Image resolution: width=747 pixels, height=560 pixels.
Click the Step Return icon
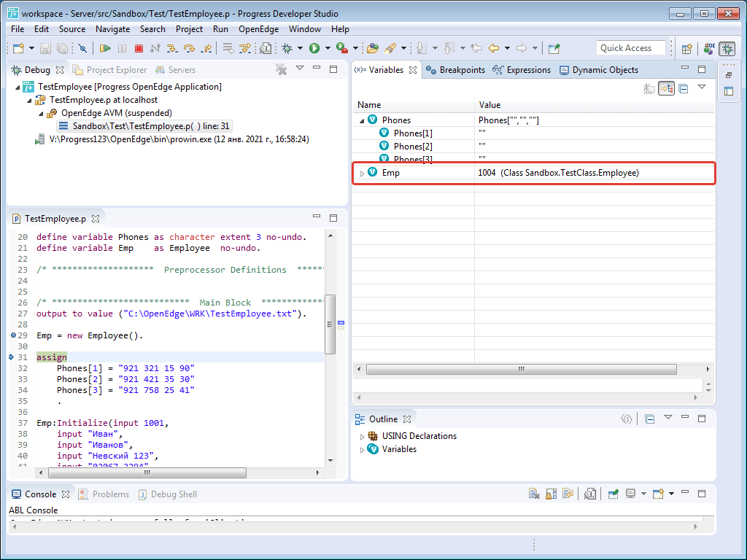tap(206, 48)
